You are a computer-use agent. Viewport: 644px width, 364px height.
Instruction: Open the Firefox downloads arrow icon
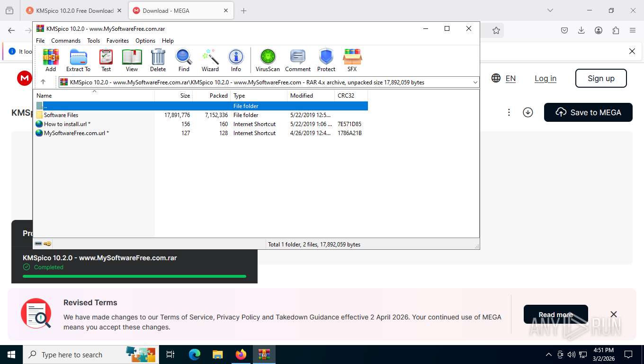[581, 30]
